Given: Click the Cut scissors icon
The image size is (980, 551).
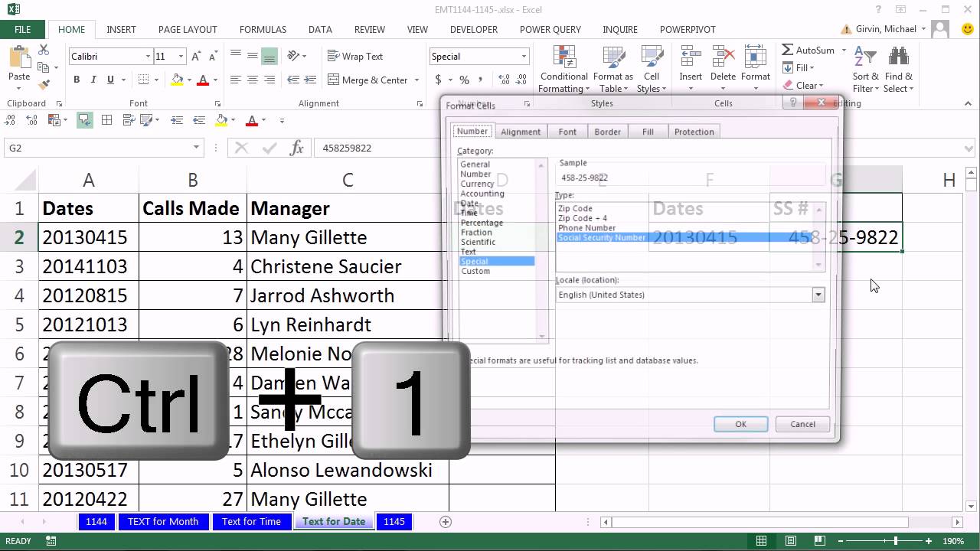Looking at the screenshot, I should click(x=44, y=50).
